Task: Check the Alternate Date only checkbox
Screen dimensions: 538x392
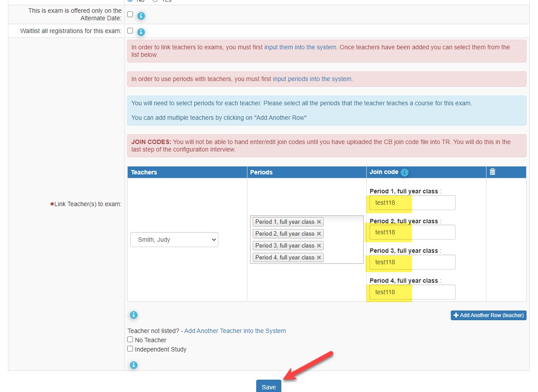Action: (x=130, y=15)
